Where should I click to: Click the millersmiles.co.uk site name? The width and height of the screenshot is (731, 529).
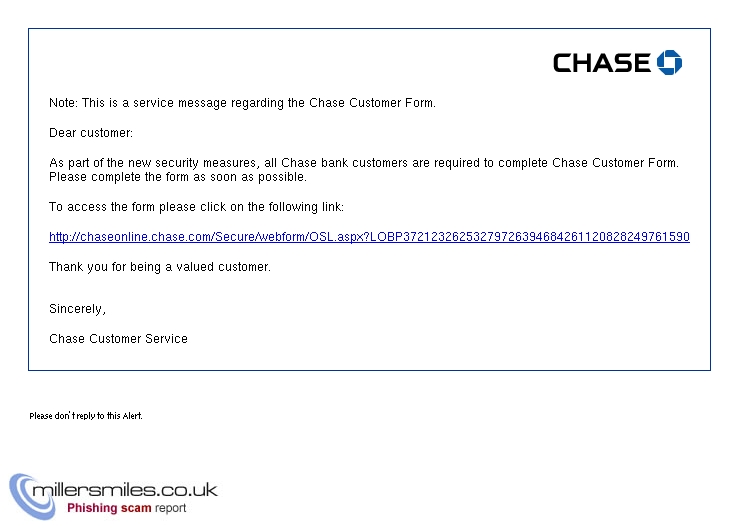click(x=125, y=490)
